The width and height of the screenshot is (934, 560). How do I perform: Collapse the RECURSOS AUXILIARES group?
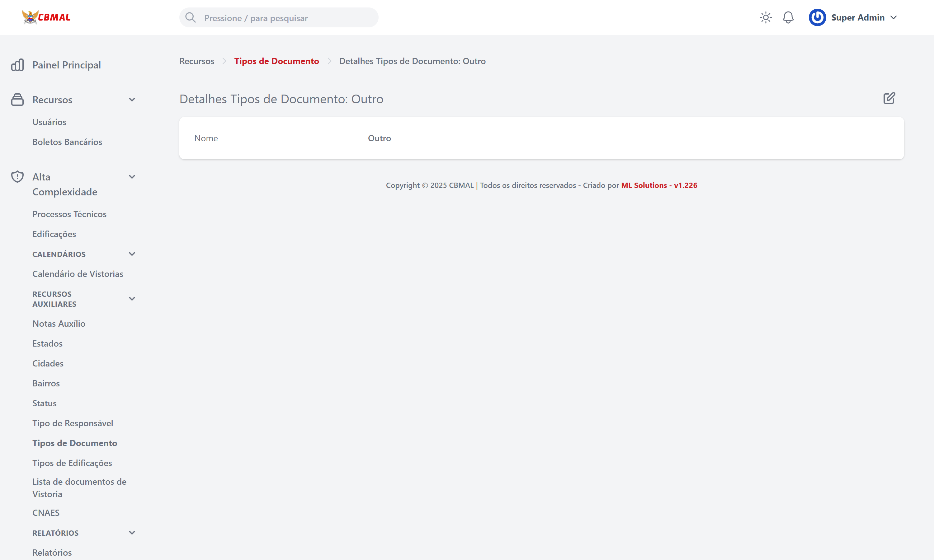pyautogui.click(x=132, y=299)
